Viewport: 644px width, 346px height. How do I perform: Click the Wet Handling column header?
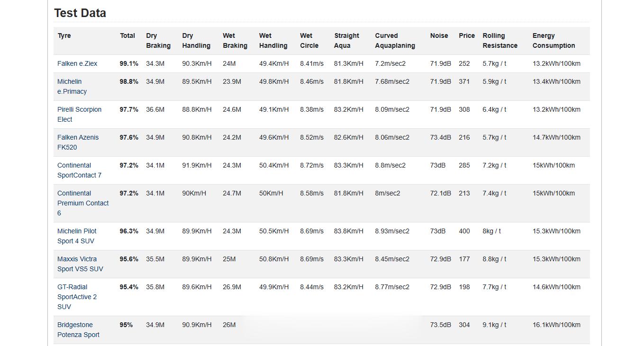(273, 41)
